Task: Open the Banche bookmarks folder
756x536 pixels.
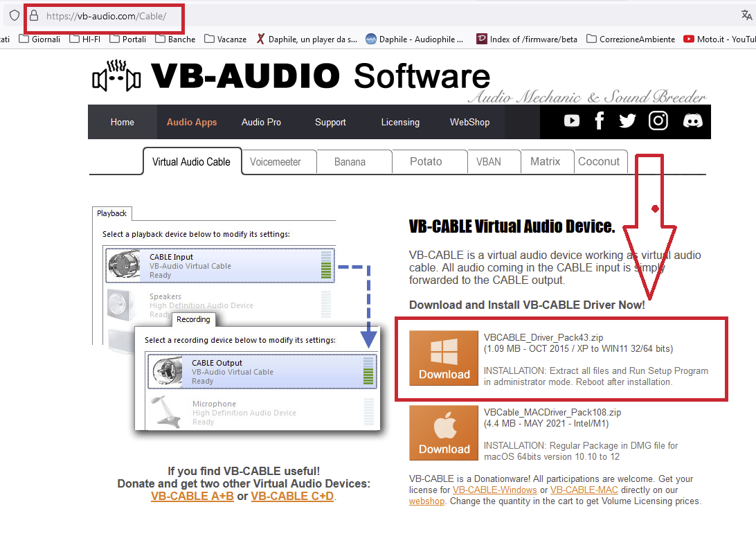Action: point(176,39)
